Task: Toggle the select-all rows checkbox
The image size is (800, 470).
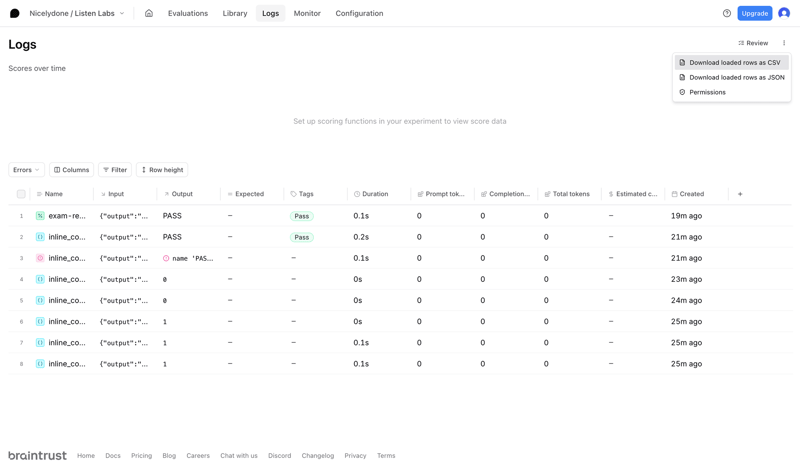Action: point(21,194)
